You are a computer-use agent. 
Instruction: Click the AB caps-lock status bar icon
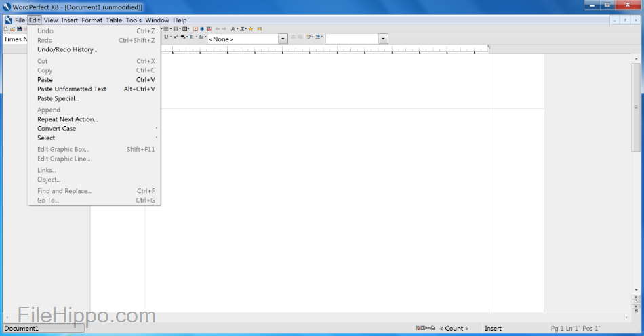[428, 328]
